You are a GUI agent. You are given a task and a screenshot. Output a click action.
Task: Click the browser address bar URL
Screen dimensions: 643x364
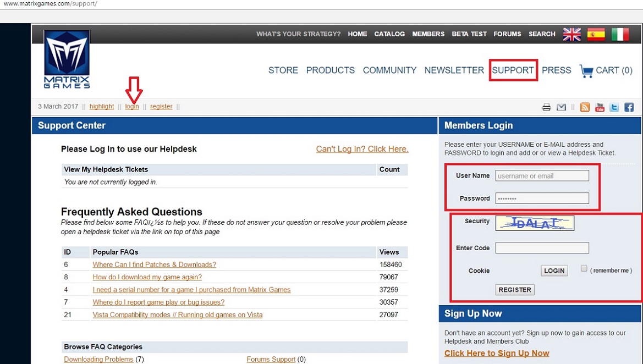coord(50,4)
